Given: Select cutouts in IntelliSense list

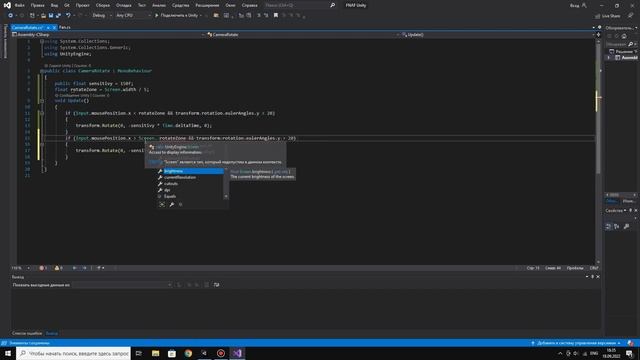Looking at the screenshot, I should [x=190, y=184].
